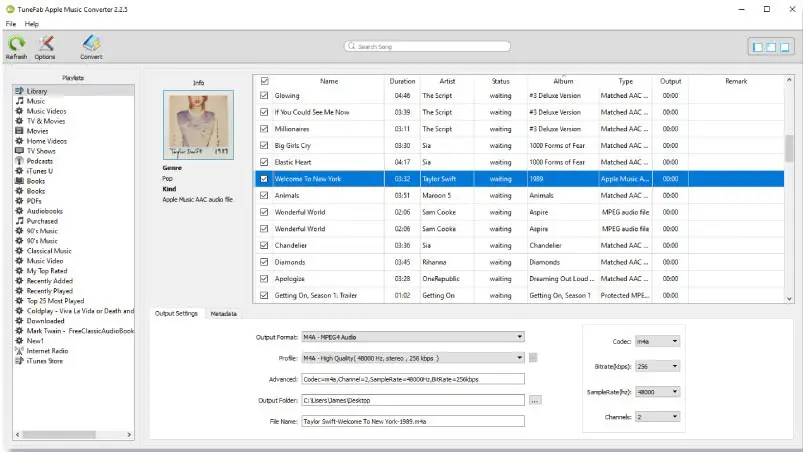Select the Apologize song row
The height and width of the screenshot is (452, 803).
click(519, 278)
